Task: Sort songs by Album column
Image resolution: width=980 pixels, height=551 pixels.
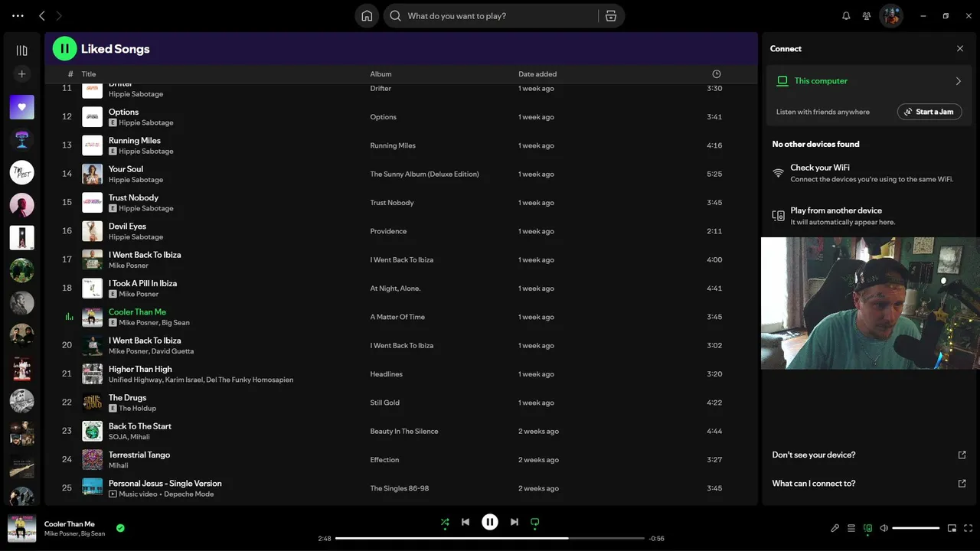Action: point(381,74)
